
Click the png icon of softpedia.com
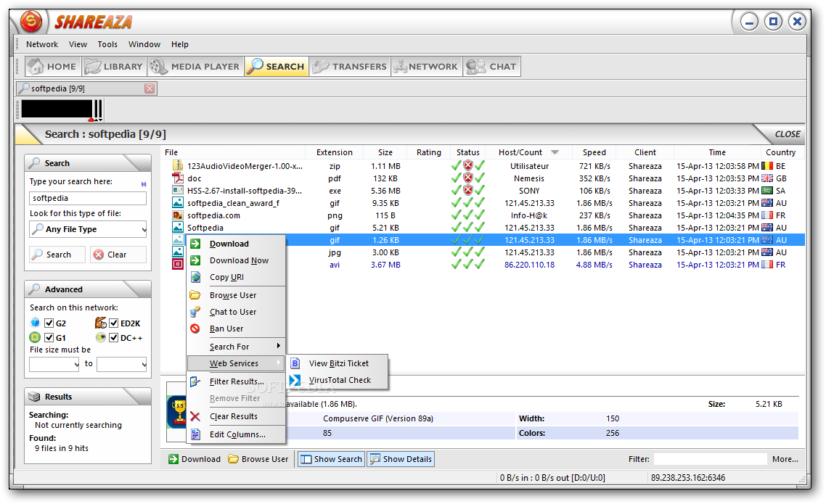pos(178,215)
